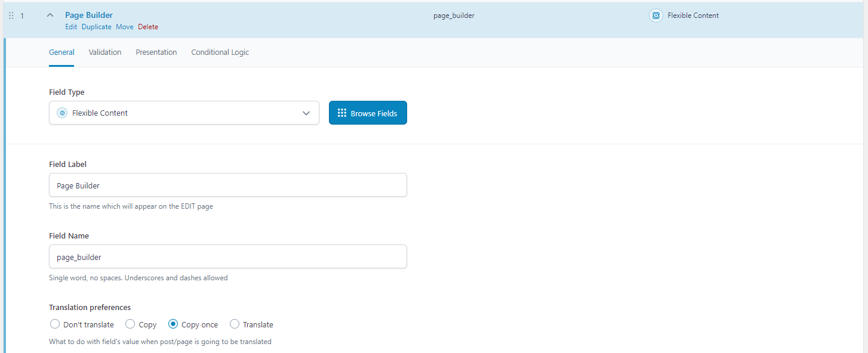Image resolution: width=868 pixels, height=353 pixels.
Task: Select the Copy radio option
Action: point(130,324)
